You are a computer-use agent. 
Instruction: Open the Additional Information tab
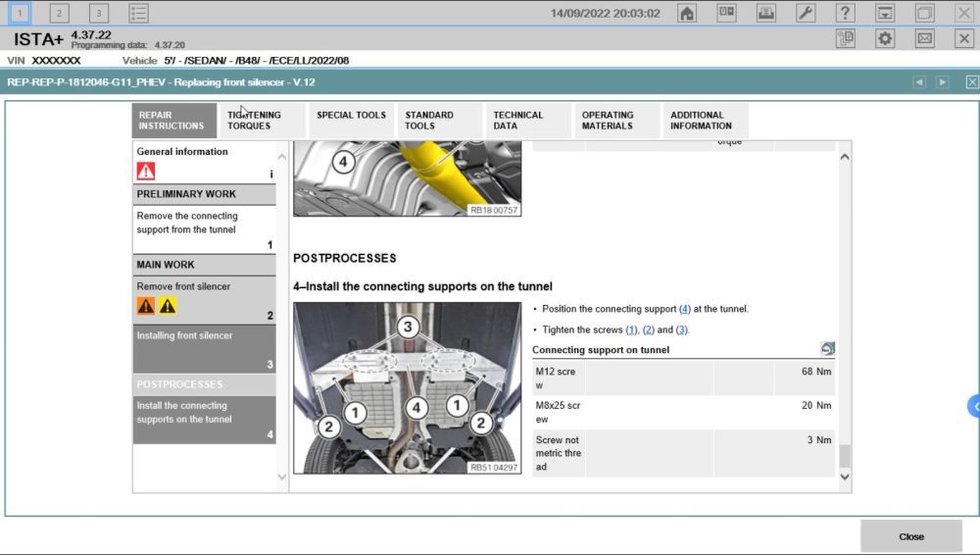[705, 121]
